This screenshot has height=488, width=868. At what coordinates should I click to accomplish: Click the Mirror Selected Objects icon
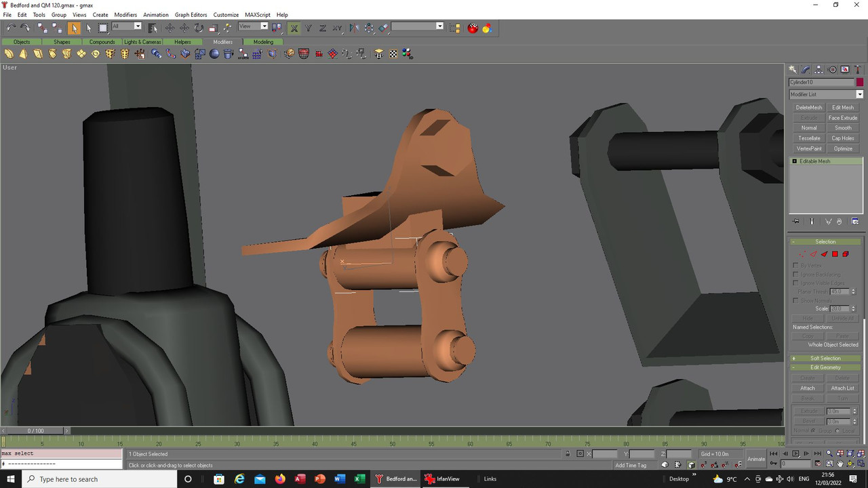[354, 28]
